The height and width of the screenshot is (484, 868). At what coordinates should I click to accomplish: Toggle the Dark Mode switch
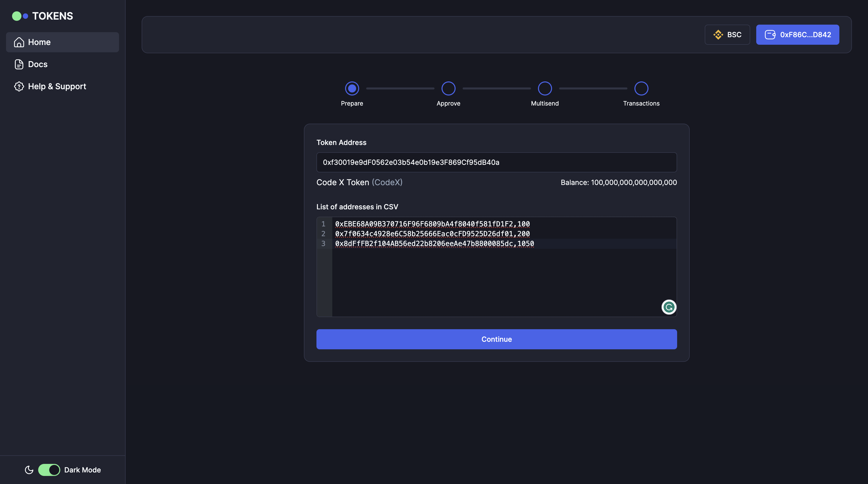click(49, 470)
